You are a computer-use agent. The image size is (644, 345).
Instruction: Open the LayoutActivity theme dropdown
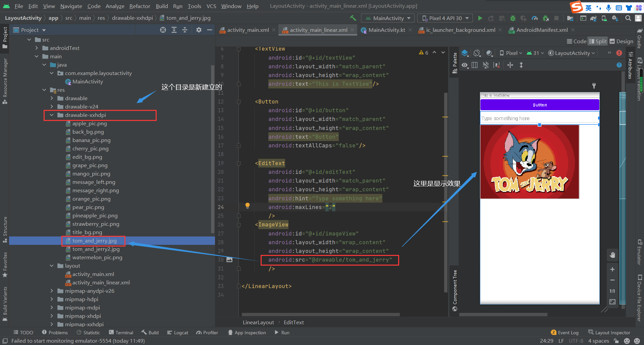pos(572,53)
